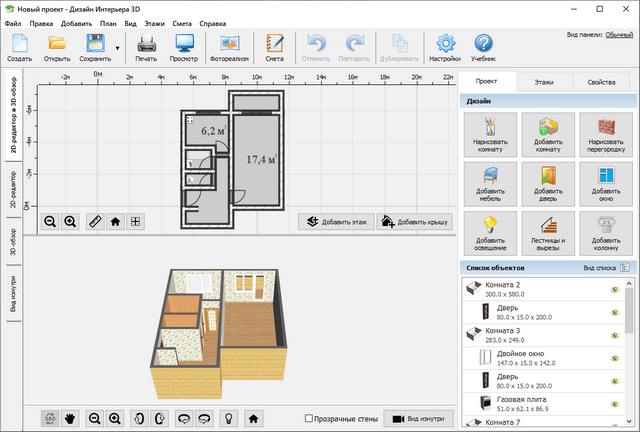640x432 pixels.
Task: Enable the Прозрачные стены checkbox
Action: tap(309, 418)
